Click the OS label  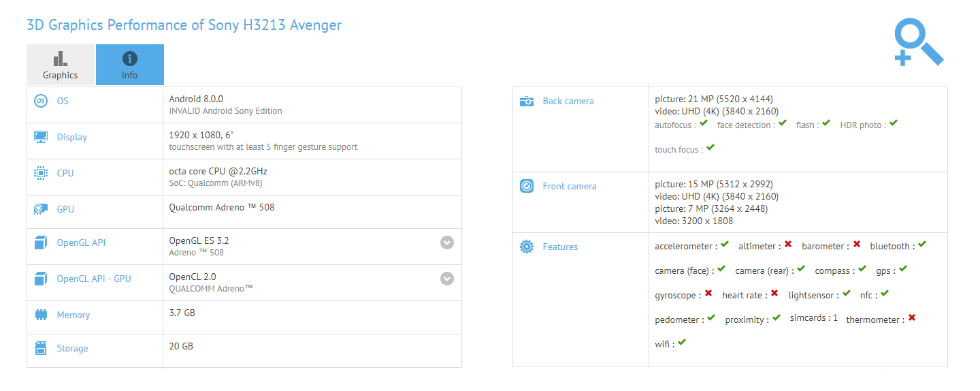pos(63,101)
